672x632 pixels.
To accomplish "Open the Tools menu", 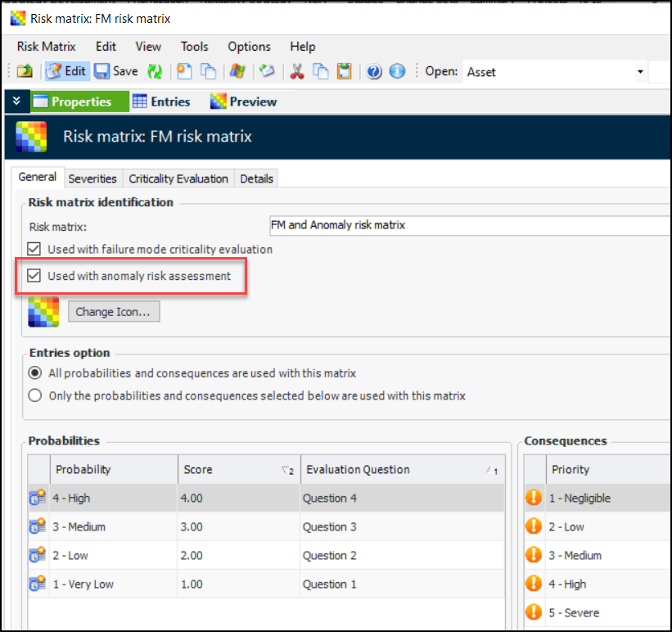I will click(x=194, y=47).
